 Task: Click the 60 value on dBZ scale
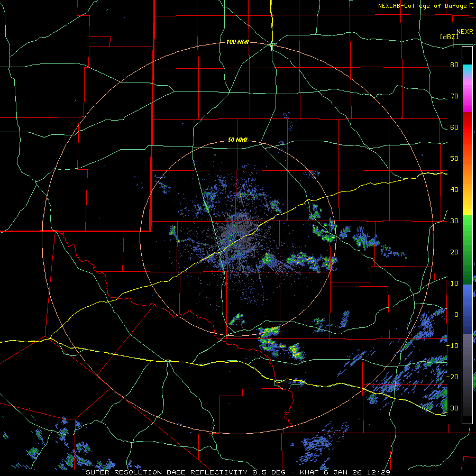(454, 127)
